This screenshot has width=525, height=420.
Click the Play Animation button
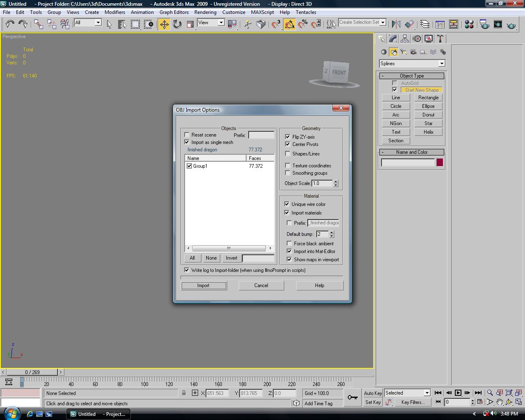click(458, 393)
